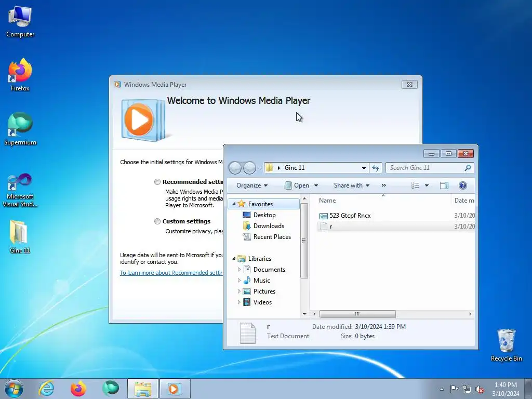Expand the Pictures library node
Image resolution: width=532 pixels, height=399 pixels.
tap(239, 291)
